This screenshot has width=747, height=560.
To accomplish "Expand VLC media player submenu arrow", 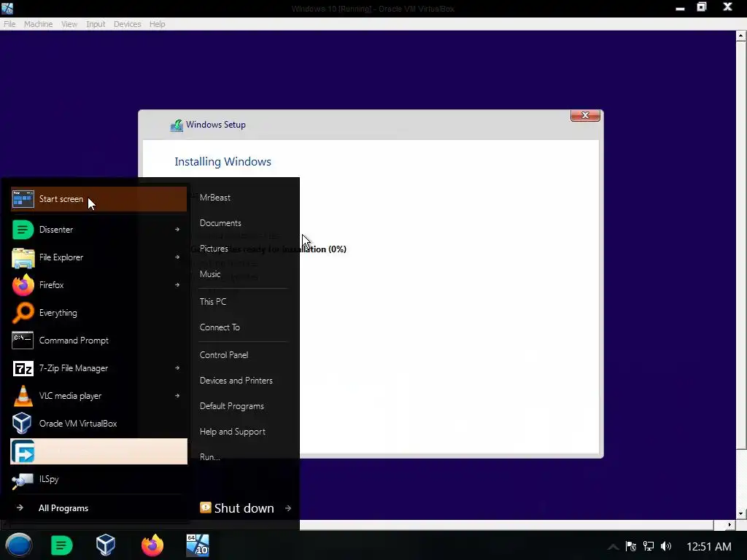I will [177, 396].
